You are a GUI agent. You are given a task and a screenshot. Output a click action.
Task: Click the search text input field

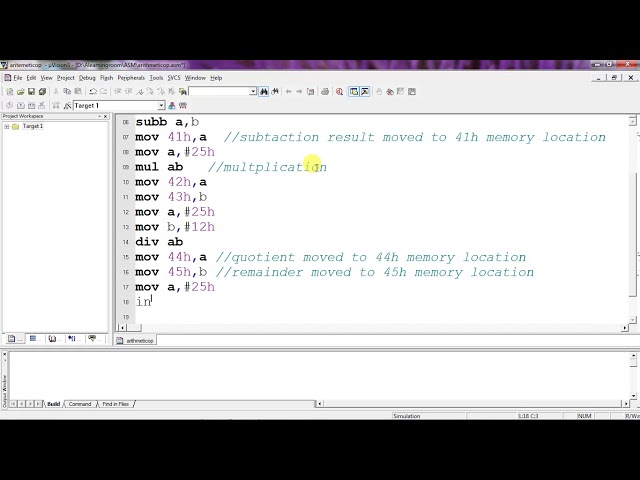point(219,91)
